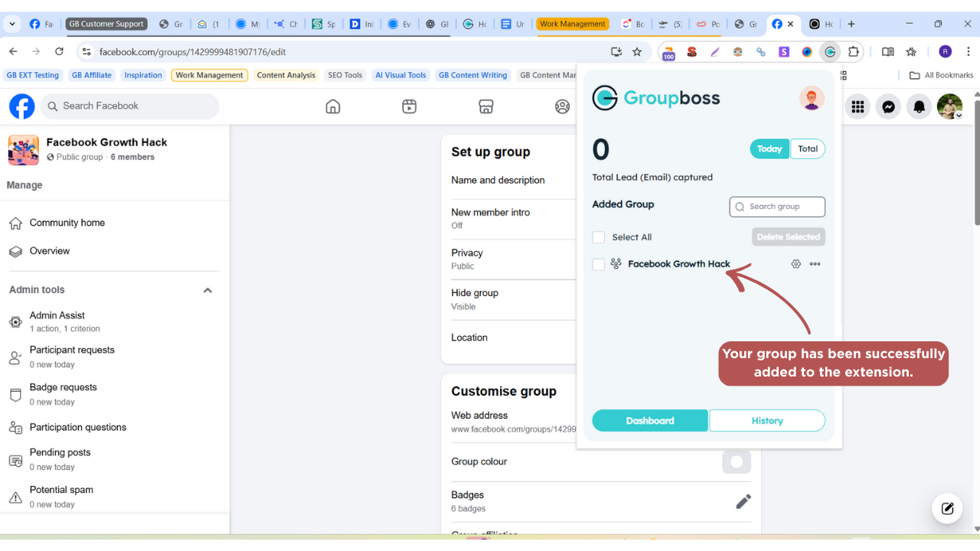
Task: Switch lead count to Total
Action: click(808, 149)
